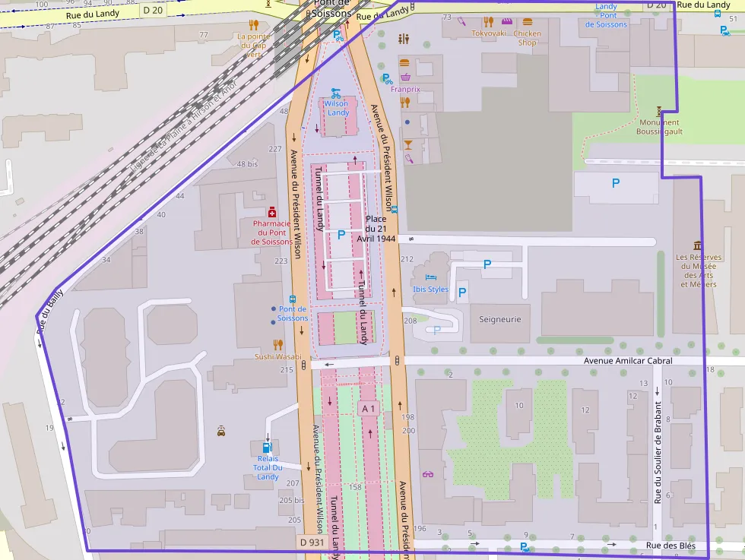Select the purple optician glasses icon
Image resolution: width=745 pixels, height=560 pixels.
(427, 475)
